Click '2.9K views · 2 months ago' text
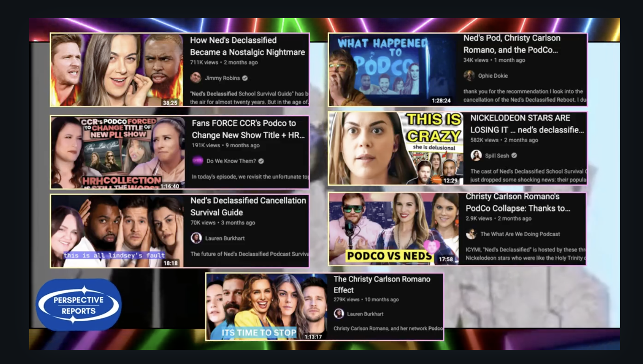643x364 pixels. (499, 218)
